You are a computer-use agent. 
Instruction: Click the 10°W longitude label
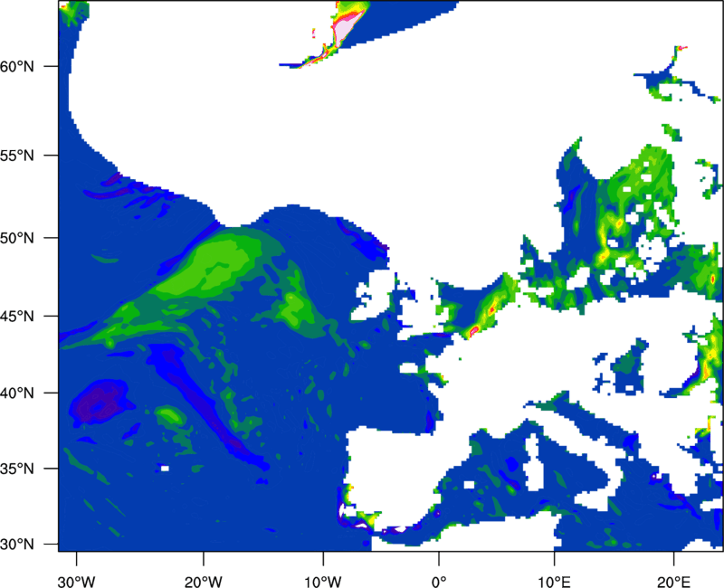(323, 582)
